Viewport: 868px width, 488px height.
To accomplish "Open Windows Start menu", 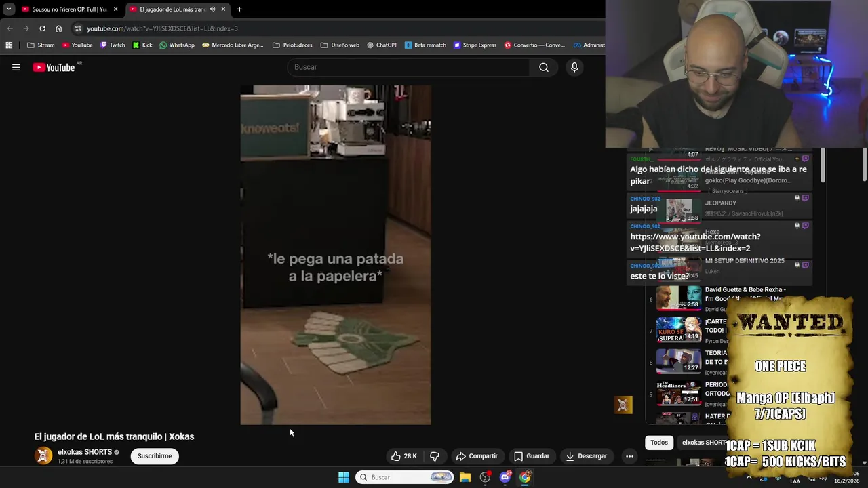I will click(x=344, y=477).
